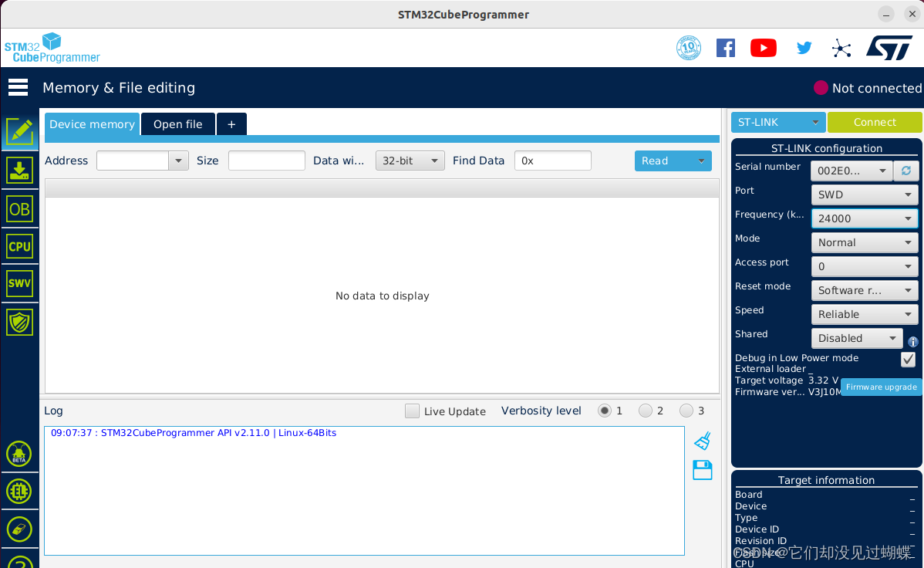The width and height of the screenshot is (924, 568).
Task: Open the EL external loader icon
Action: (x=19, y=492)
